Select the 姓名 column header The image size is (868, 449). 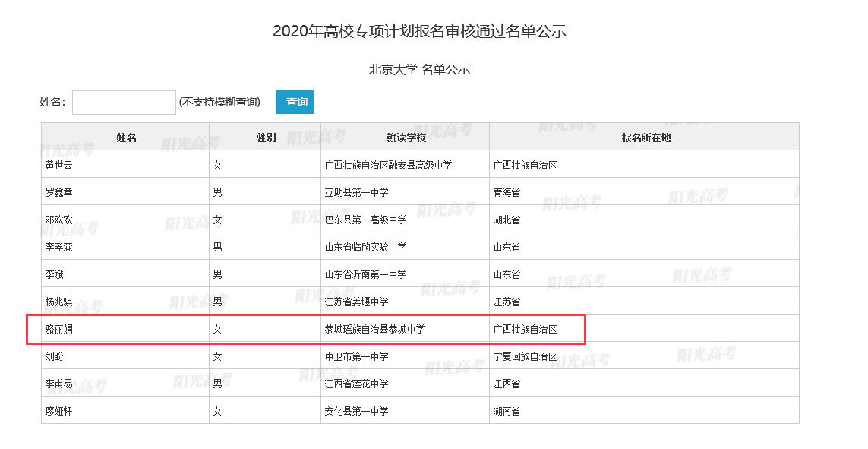click(126, 138)
